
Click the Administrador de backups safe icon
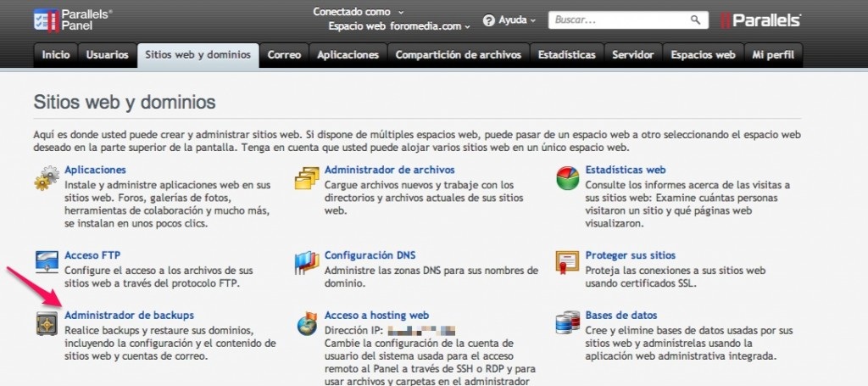pyautogui.click(x=46, y=323)
